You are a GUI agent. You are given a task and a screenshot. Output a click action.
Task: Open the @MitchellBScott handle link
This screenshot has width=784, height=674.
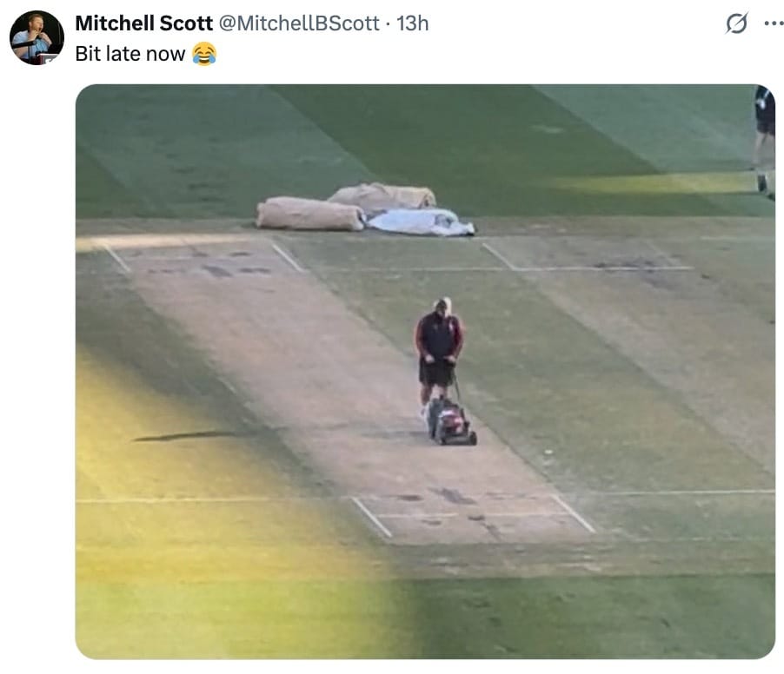click(299, 23)
